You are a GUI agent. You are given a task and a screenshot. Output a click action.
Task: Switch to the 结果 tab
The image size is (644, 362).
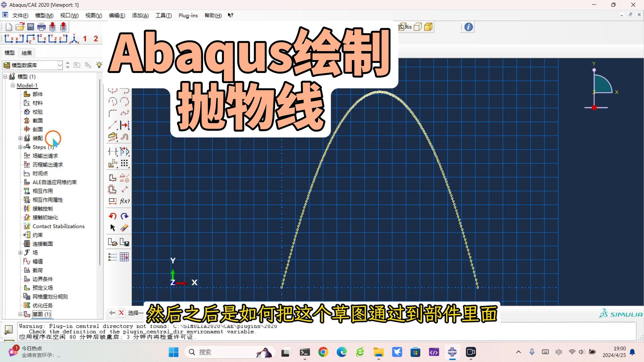click(27, 53)
